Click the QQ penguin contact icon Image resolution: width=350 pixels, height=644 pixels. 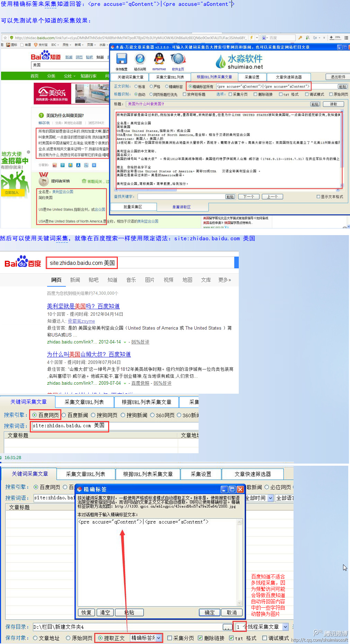click(159, 59)
